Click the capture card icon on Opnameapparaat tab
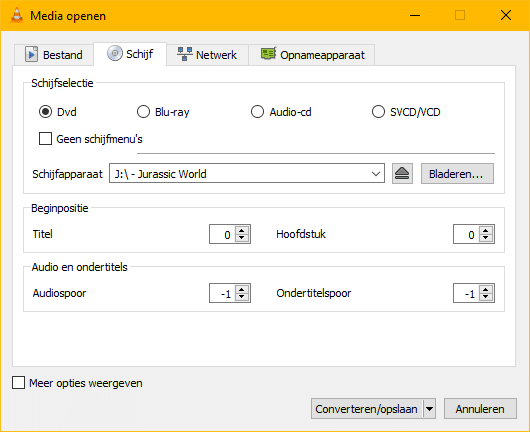The width and height of the screenshot is (530, 432). click(269, 54)
